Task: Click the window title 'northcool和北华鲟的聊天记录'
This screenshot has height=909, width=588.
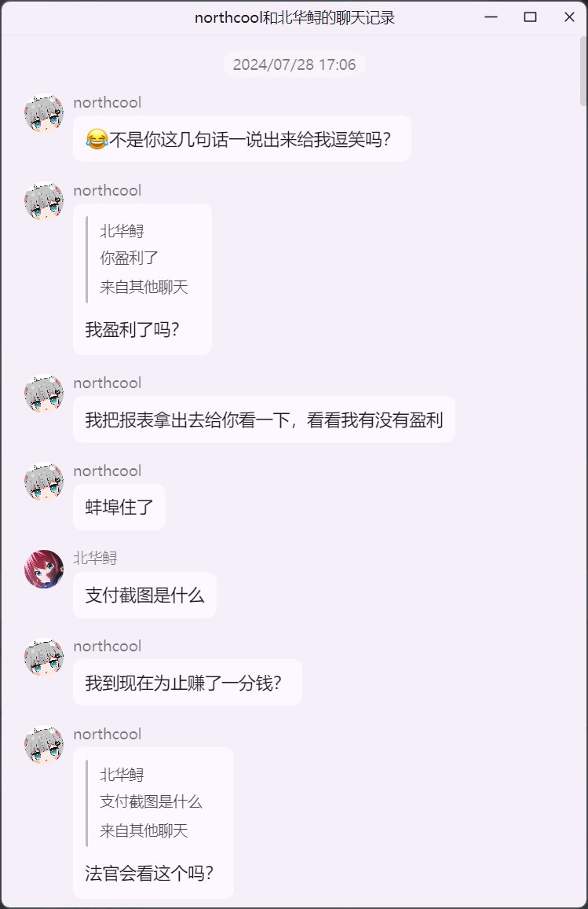Action: [294, 18]
